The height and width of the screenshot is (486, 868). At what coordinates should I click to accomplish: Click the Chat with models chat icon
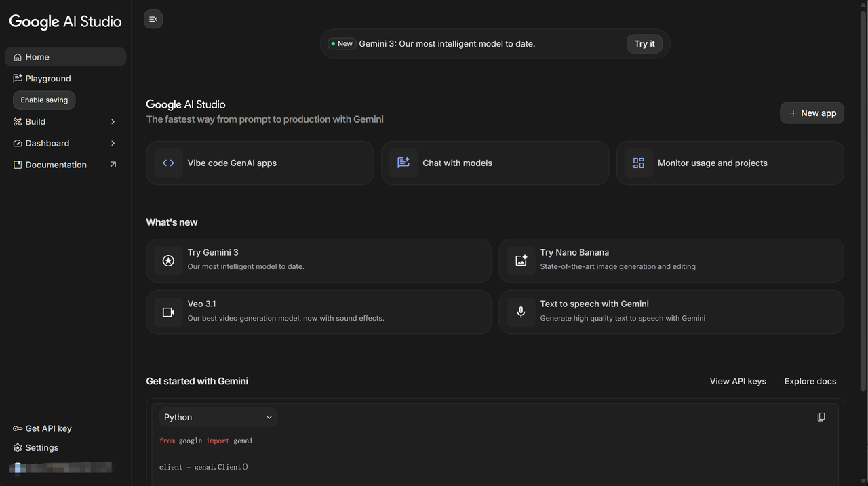(403, 163)
